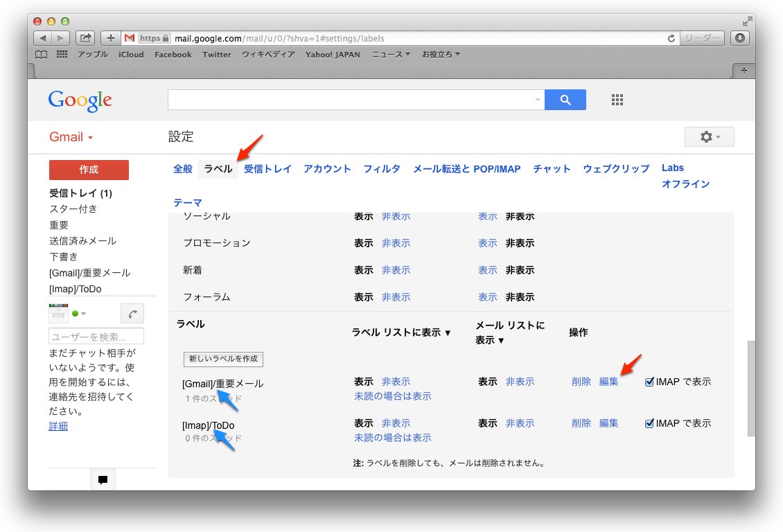Open the Safari share button

[85, 38]
